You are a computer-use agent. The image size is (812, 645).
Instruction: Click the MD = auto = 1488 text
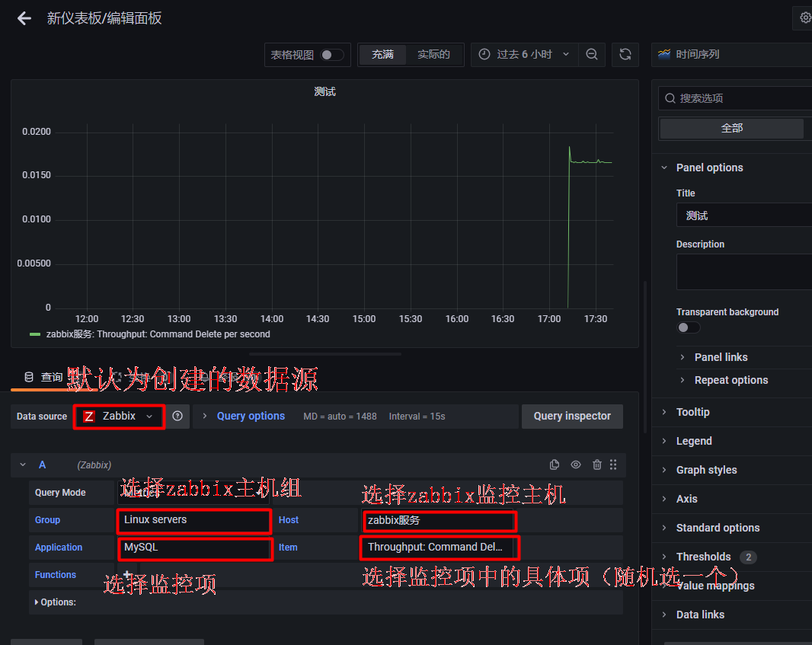340,417
